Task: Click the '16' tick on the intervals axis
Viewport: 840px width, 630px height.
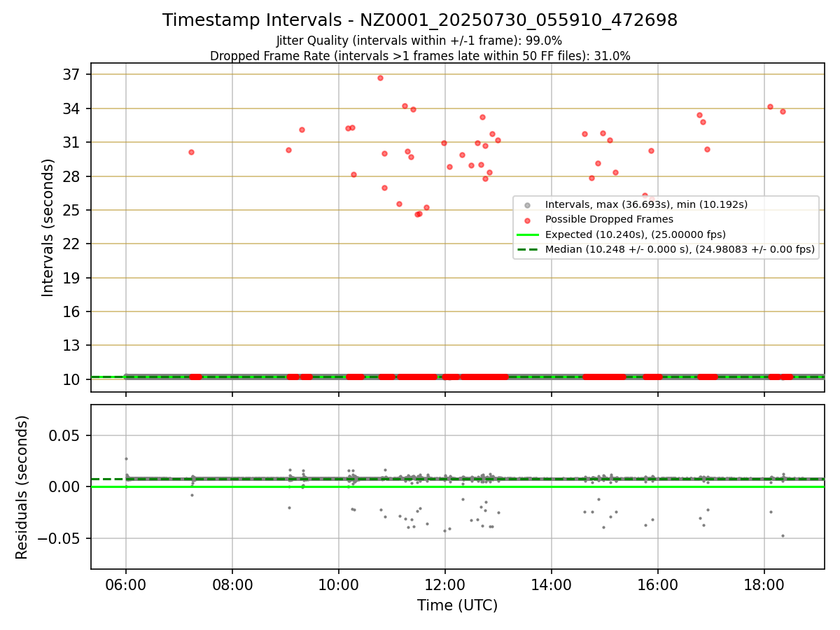Action: coord(73,311)
